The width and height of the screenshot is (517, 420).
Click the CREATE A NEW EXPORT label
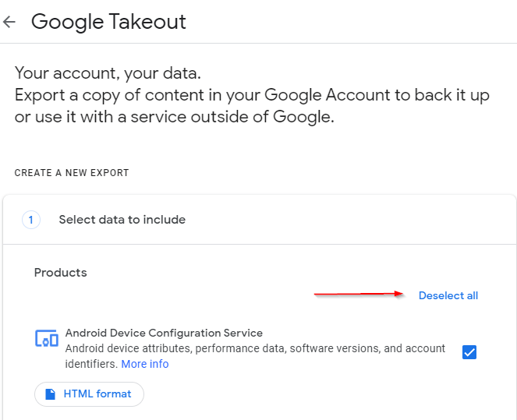[72, 173]
